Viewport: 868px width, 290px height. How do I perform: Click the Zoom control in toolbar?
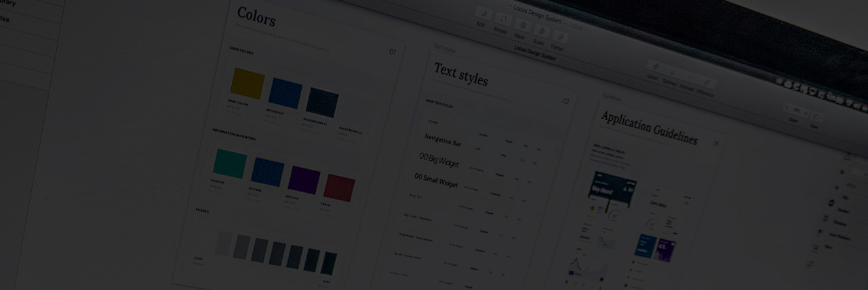tap(796, 110)
